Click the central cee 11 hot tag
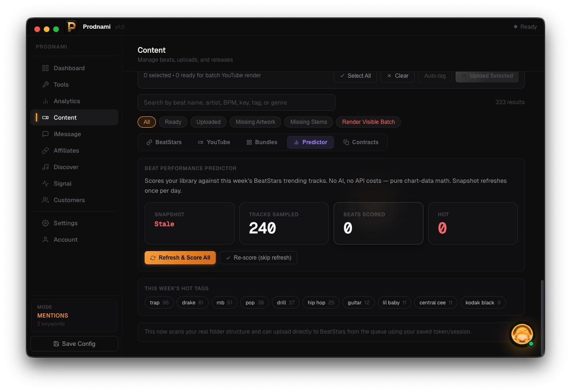This screenshot has width=571, height=392. [436, 302]
